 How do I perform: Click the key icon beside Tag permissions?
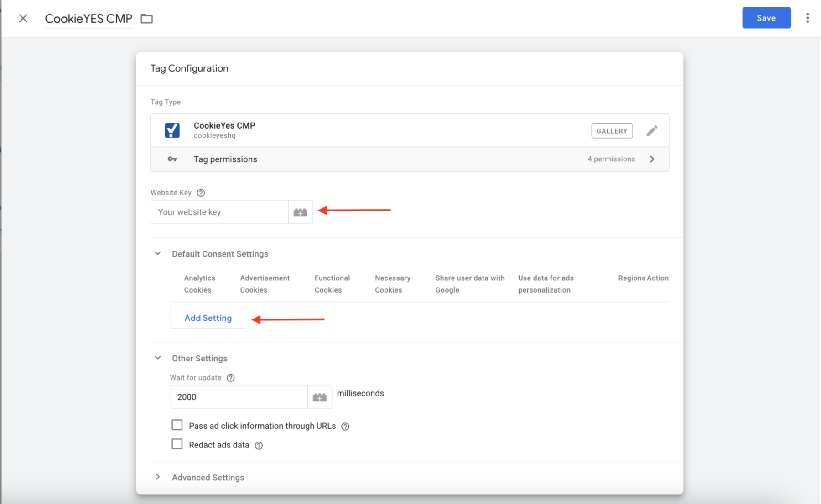[172, 159]
